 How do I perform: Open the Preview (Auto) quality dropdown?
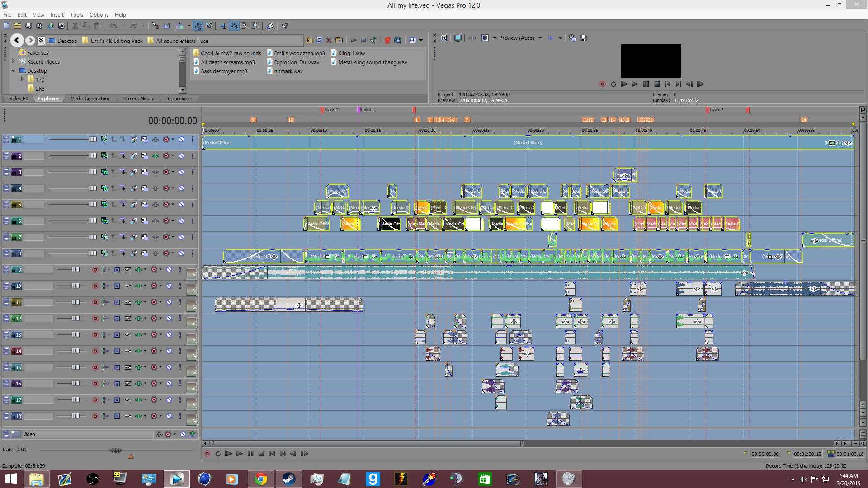[540, 38]
